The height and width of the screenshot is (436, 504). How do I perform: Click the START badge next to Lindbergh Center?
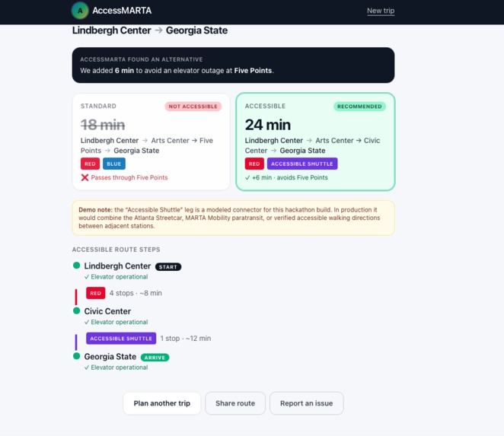tap(168, 266)
